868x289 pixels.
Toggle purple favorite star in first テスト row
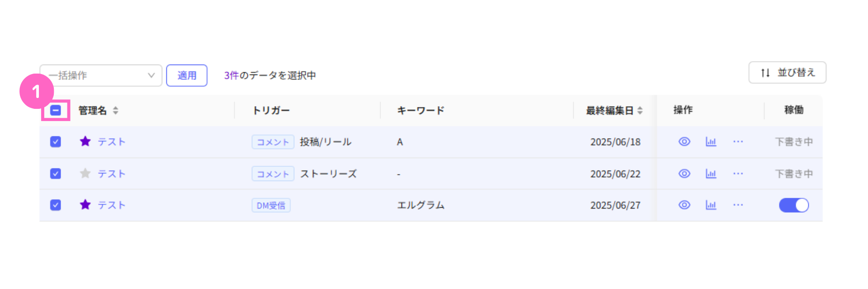(85, 141)
